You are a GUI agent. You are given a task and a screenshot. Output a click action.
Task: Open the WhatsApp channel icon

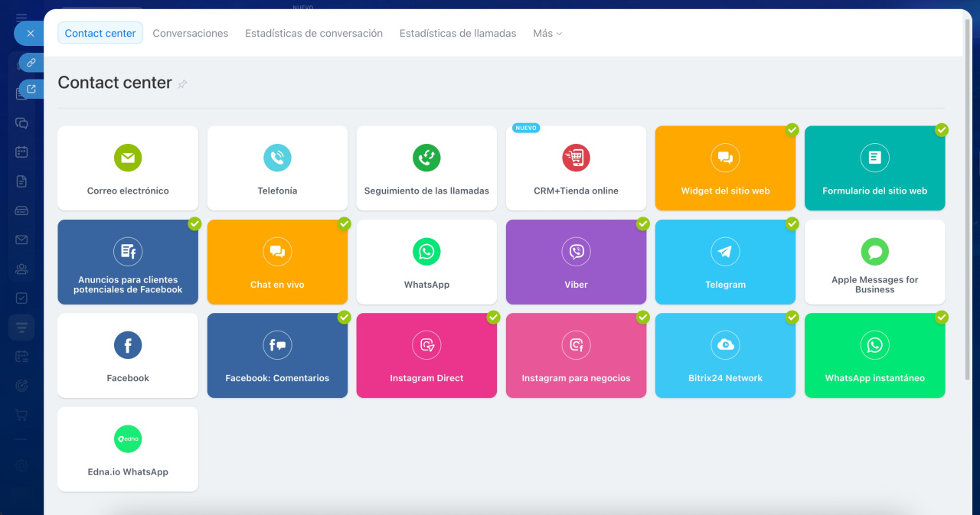pyautogui.click(x=426, y=252)
